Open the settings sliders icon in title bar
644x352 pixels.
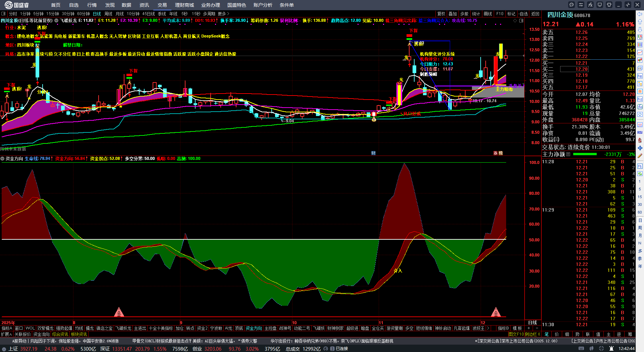(581, 5)
